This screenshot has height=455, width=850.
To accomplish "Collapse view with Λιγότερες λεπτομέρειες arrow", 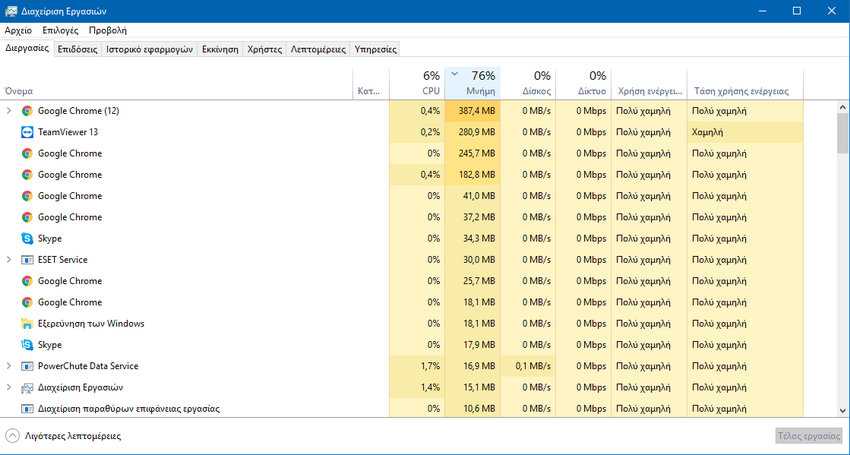I will click(x=12, y=436).
